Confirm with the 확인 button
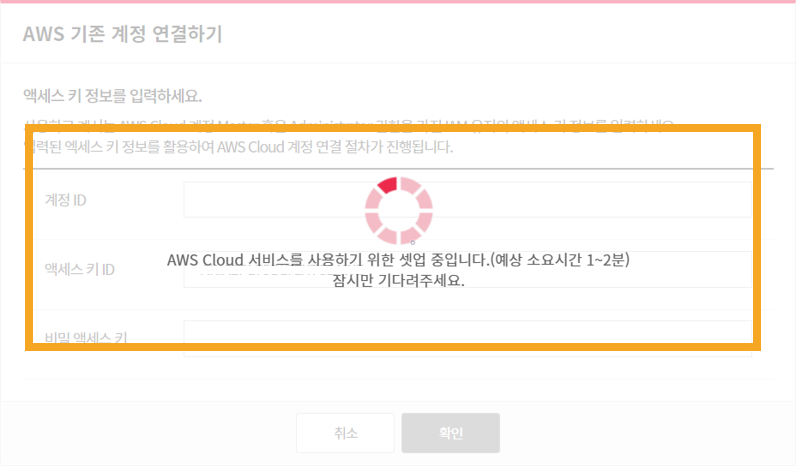Viewport: 796px width, 466px height. (450, 433)
